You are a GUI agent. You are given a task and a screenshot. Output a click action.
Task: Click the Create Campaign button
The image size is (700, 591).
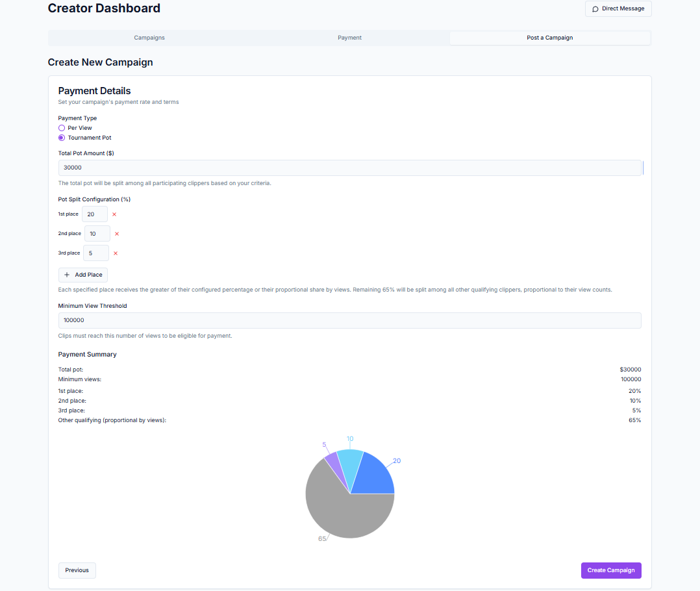(x=610, y=570)
